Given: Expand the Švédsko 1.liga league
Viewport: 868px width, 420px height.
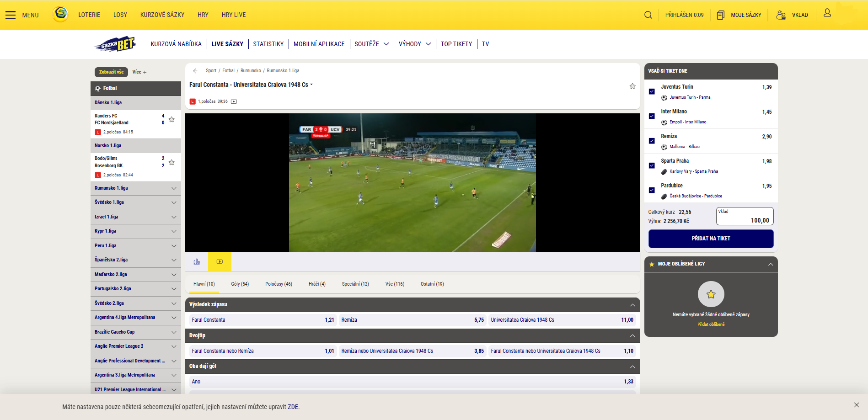Looking at the screenshot, I should [136, 202].
